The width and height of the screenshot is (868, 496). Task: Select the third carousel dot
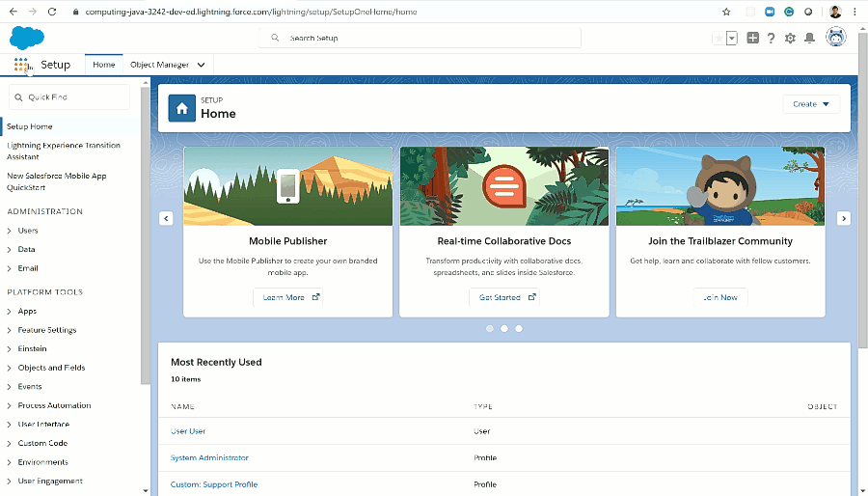pyautogui.click(x=518, y=328)
